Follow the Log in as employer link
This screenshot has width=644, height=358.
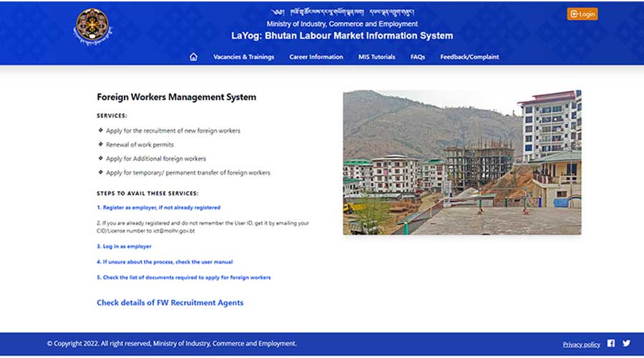(x=124, y=246)
